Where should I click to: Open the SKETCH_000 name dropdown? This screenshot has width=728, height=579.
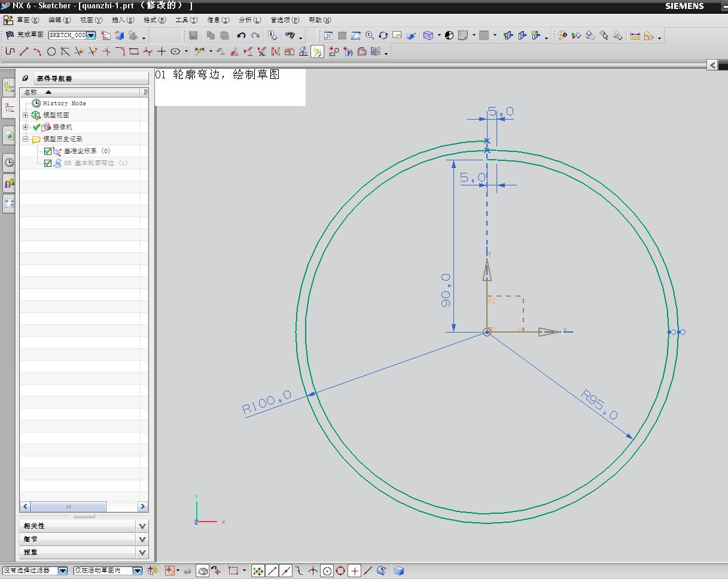click(91, 35)
